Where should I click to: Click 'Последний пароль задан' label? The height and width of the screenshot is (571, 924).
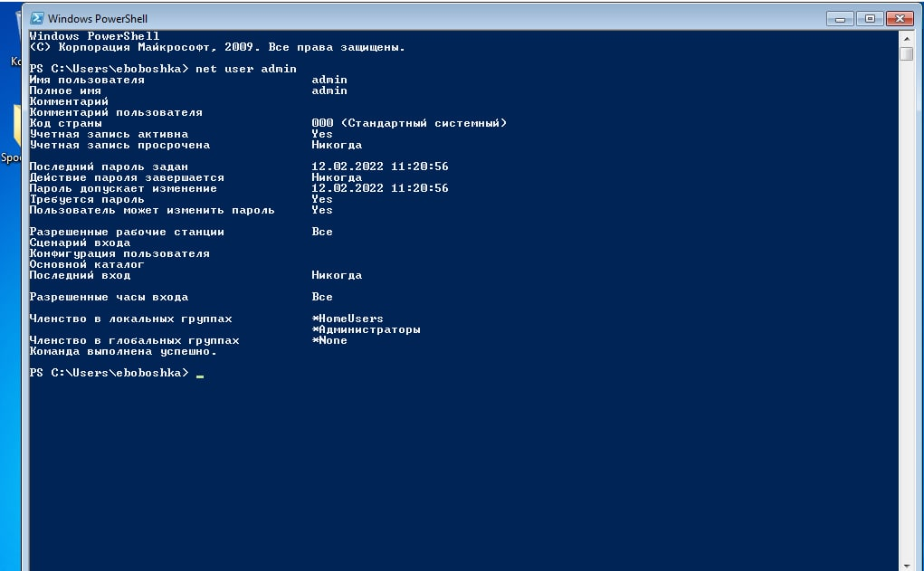109,167
